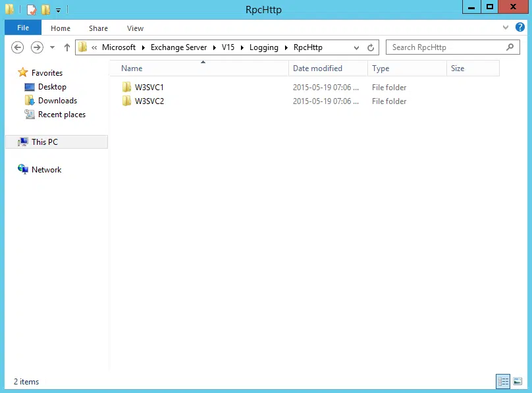
Task: Open Downloads in the navigation pane
Action: pos(58,101)
